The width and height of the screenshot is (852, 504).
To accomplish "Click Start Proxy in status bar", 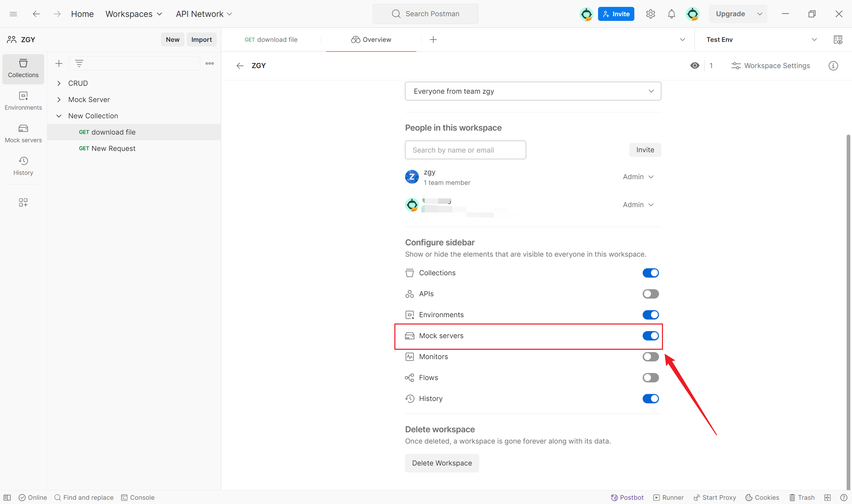I will [714, 497].
